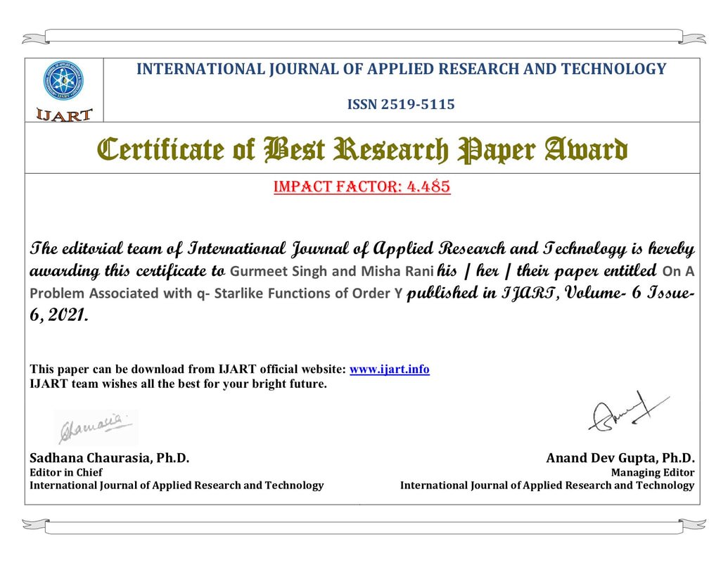Click the paper title about Starlike Functions of Order Y
Viewport: 728px width, 563px height.
(x=362, y=282)
